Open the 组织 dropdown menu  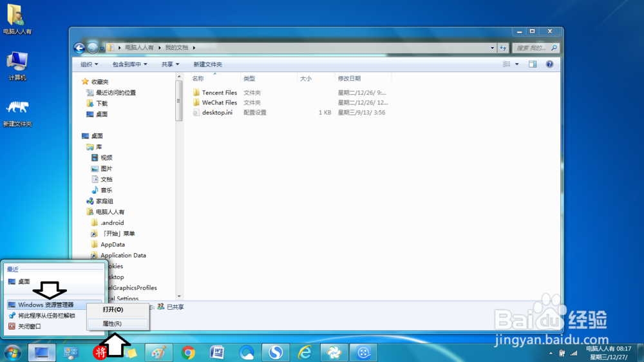[x=89, y=64]
